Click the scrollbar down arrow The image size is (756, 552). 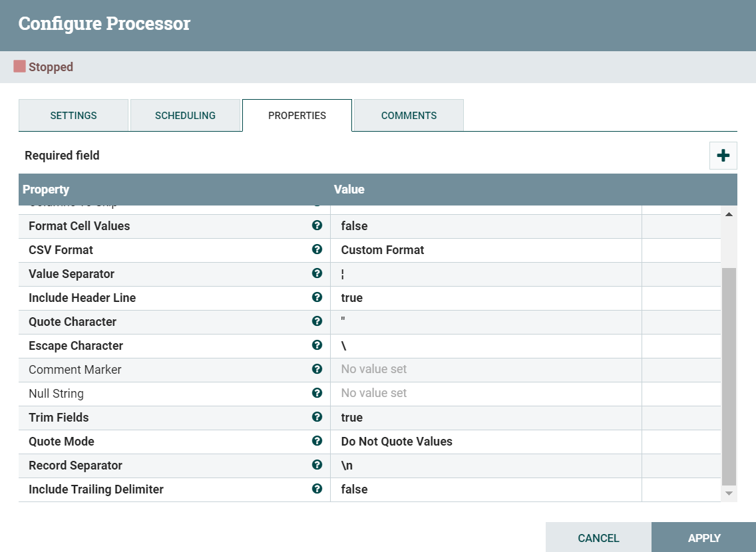point(729,493)
